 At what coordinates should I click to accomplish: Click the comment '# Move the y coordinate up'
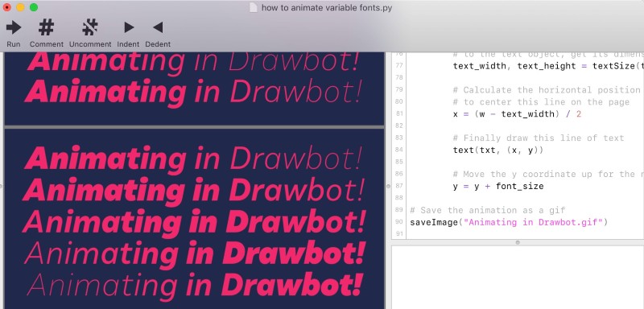(548, 175)
